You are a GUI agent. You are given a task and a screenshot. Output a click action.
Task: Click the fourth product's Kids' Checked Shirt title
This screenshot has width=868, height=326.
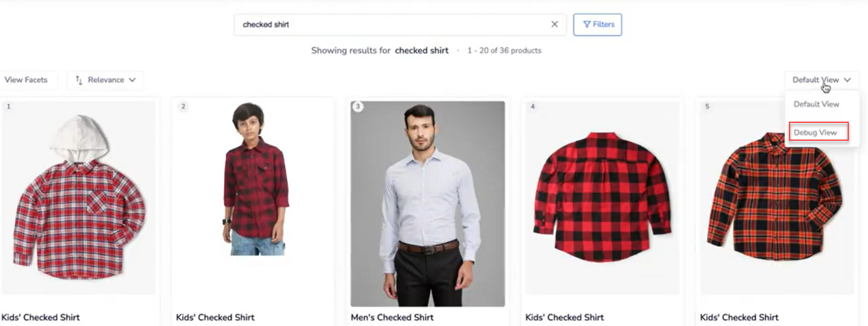(564, 317)
